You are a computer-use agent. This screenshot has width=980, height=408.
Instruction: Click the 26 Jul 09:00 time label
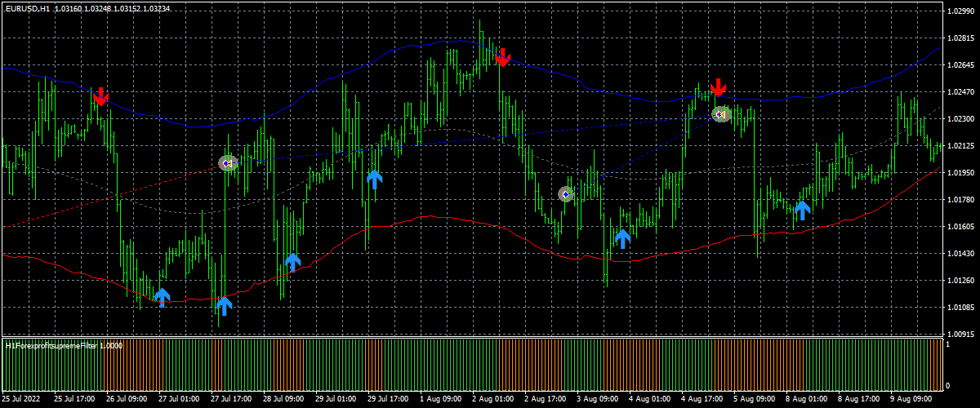click(126, 399)
